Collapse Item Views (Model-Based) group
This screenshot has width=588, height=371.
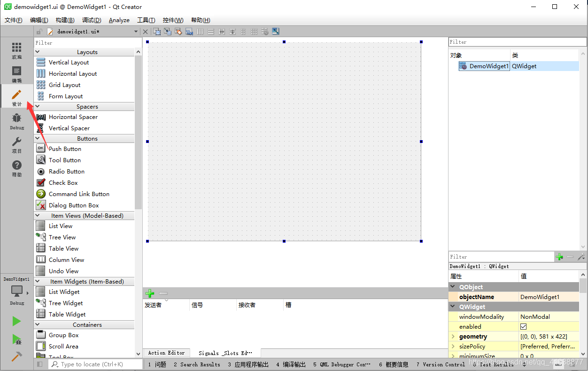tap(38, 215)
